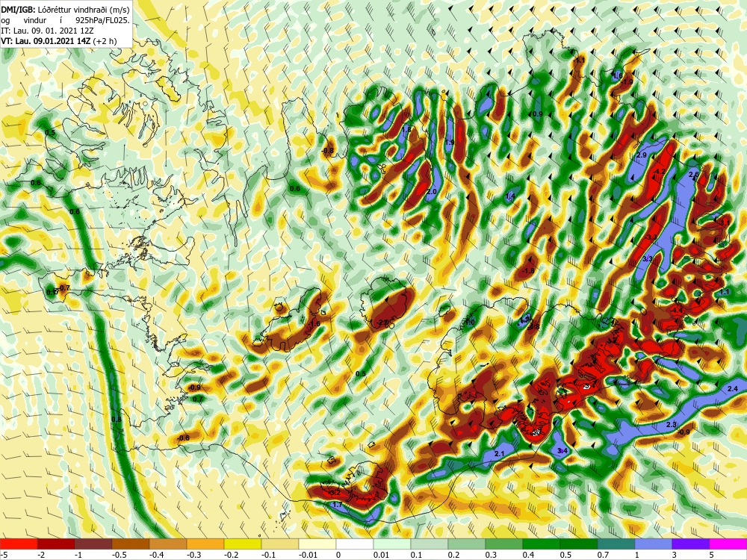Click the magenta legend swatch right of 5

pyautogui.click(x=728, y=544)
